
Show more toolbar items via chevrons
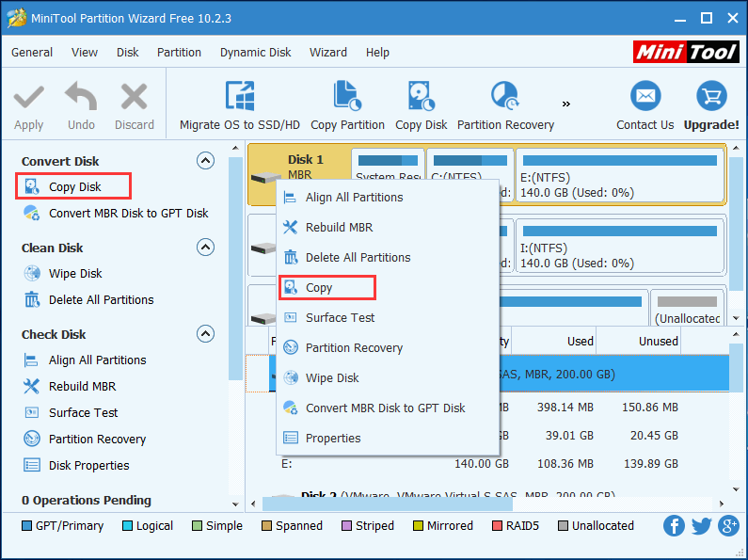pos(566,104)
